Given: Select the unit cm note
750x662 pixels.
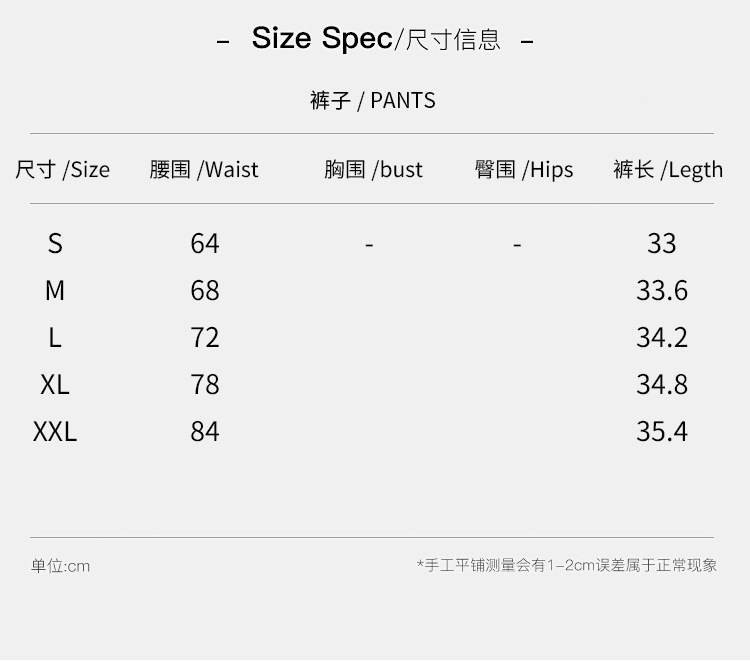Looking at the screenshot, I should [60, 566].
